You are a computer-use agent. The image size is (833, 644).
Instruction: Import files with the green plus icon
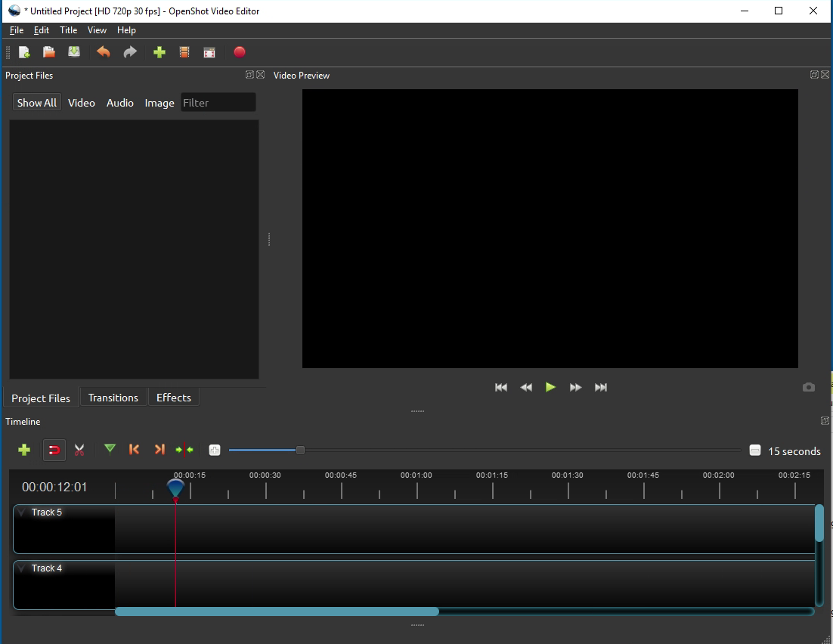pyautogui.click(x=159, y=52)
